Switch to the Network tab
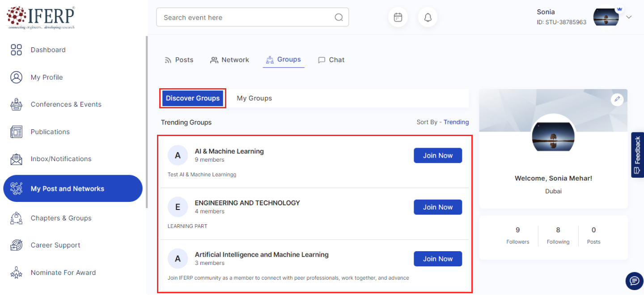 click(230, 60)
